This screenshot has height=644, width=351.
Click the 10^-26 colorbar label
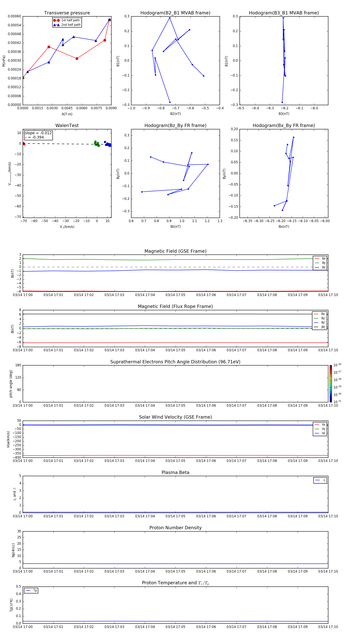pyautogui.click(x=337, y=365)
